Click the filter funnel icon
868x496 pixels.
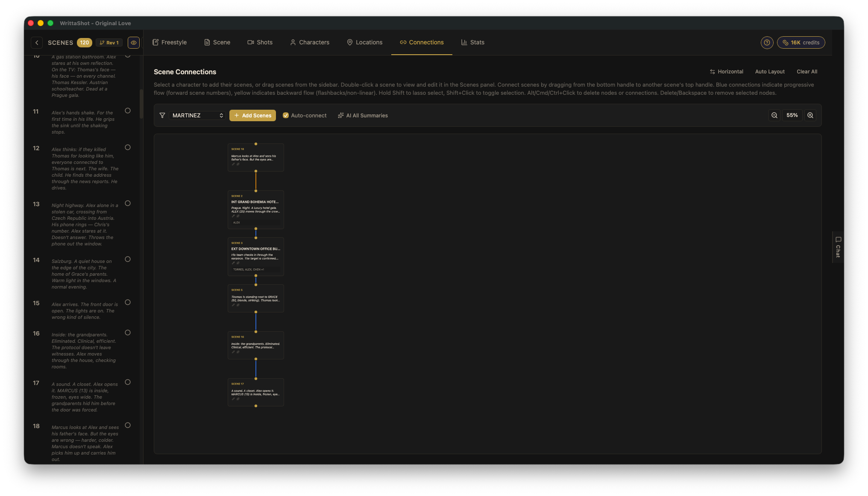point(162,116)
